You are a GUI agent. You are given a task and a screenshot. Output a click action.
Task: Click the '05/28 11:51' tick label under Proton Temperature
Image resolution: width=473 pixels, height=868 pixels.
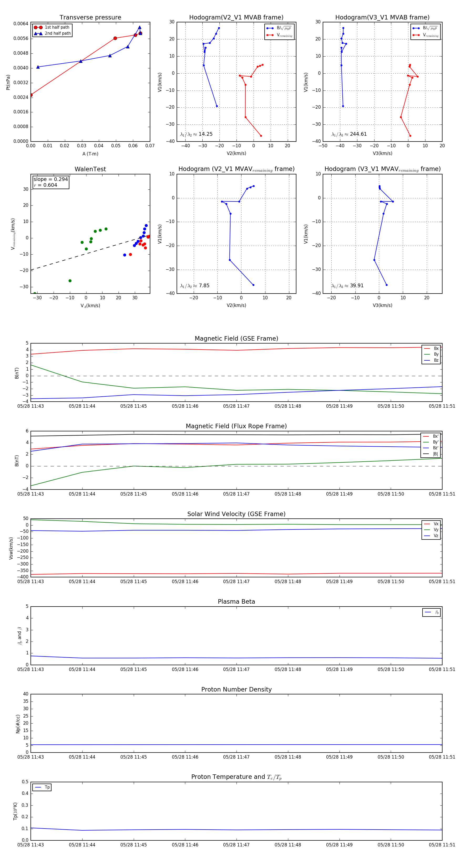(x=442, y=845)
